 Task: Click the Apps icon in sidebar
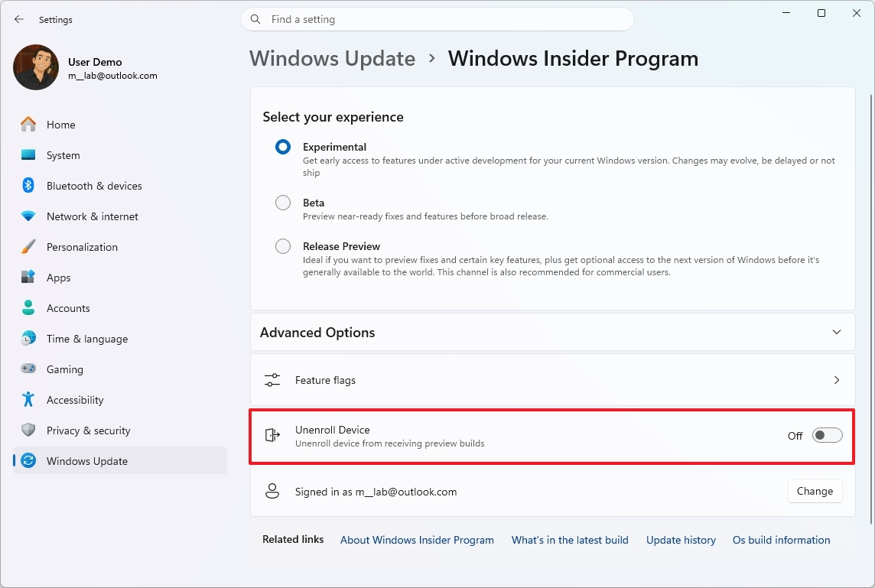tap(28, 278)
